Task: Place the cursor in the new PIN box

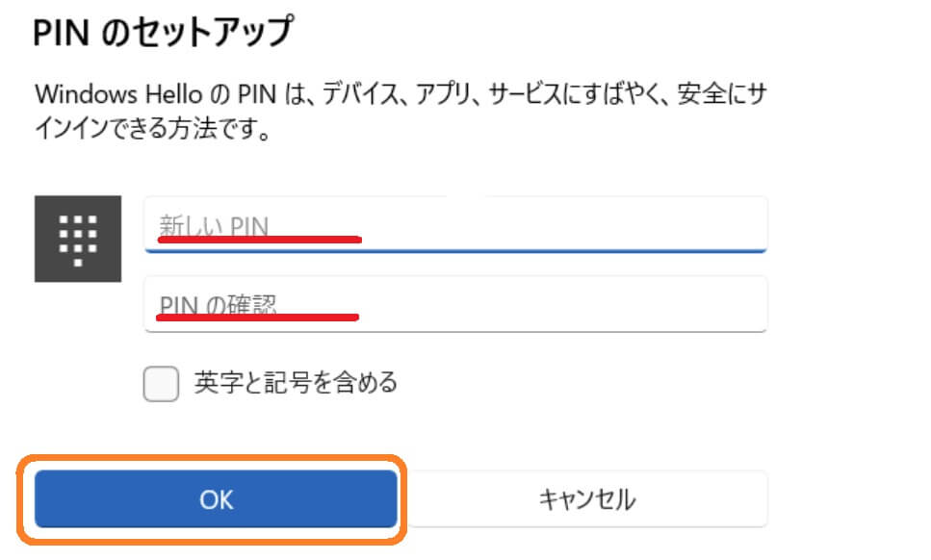Action: point(456,224)
